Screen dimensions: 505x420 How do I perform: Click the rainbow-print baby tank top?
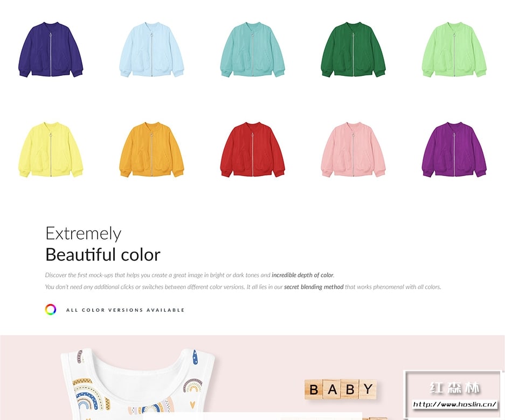[x=139, y=384]
